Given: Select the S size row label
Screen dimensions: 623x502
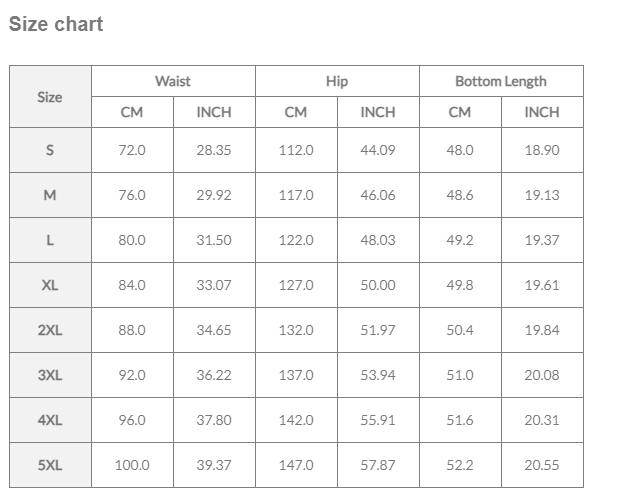Looking at the screenshot, I should pos(50,150).
